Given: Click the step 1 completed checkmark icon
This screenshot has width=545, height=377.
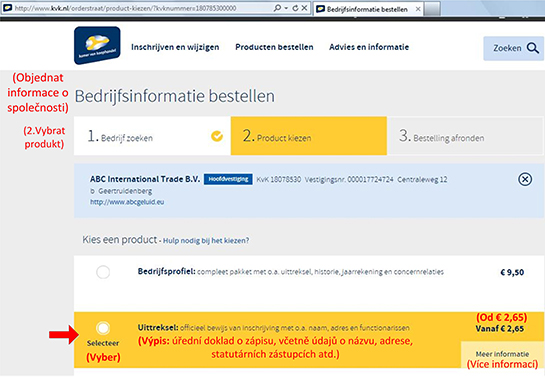Looking at the screenshot, I should click(217, 136).
